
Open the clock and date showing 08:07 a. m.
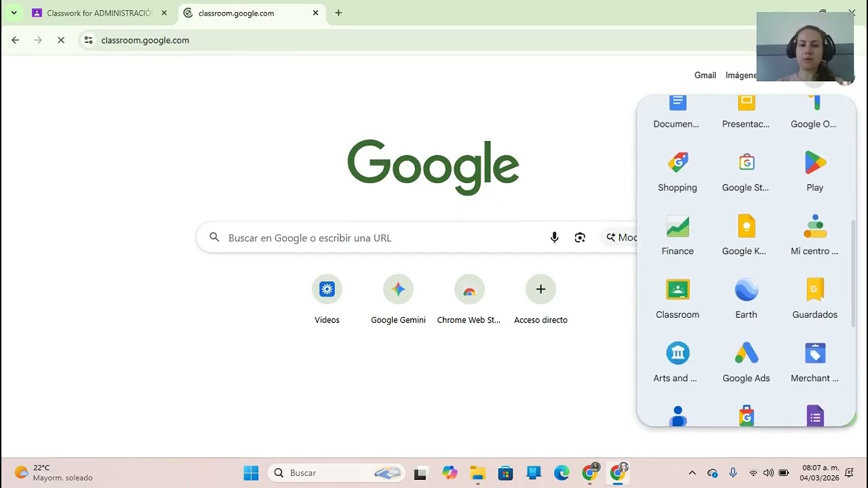[x=821, y=473]
